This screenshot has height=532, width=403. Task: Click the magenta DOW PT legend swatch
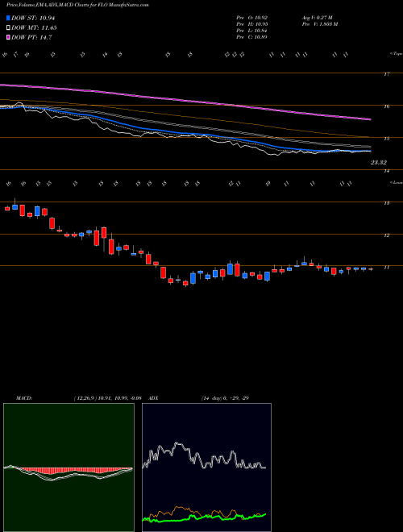(9, 38)
